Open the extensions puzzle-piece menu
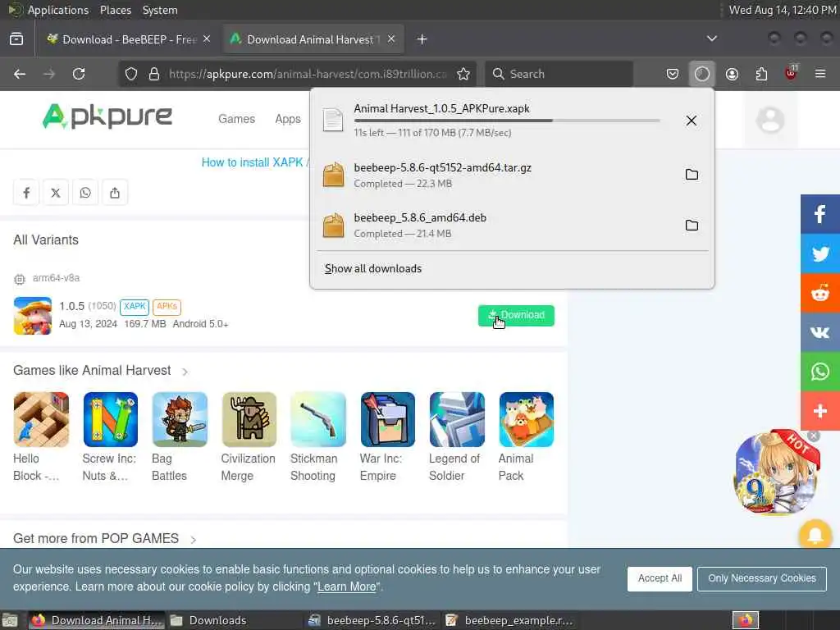Screen dimensions: 840x630 click(x=761, y=74)
